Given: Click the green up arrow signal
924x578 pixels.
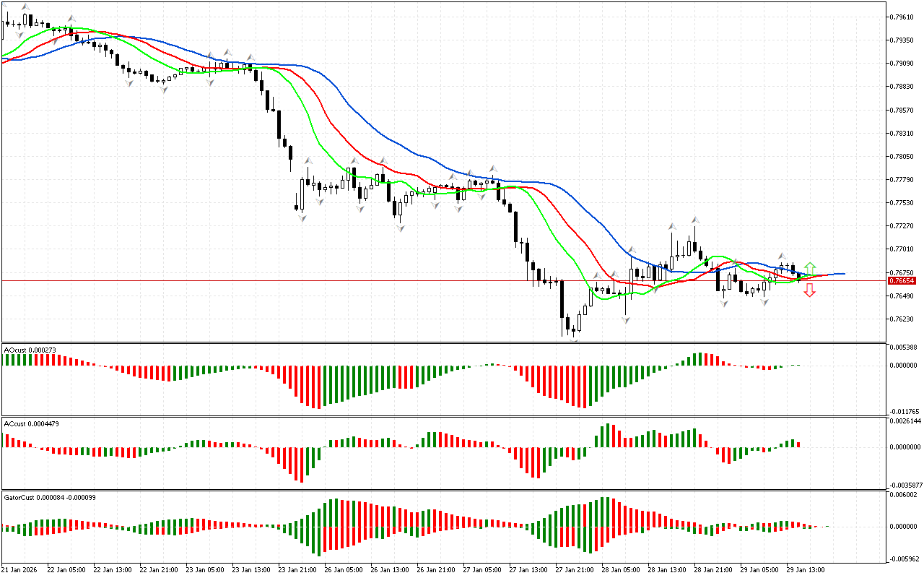Looking at the screenshot, I should (810, 269).
